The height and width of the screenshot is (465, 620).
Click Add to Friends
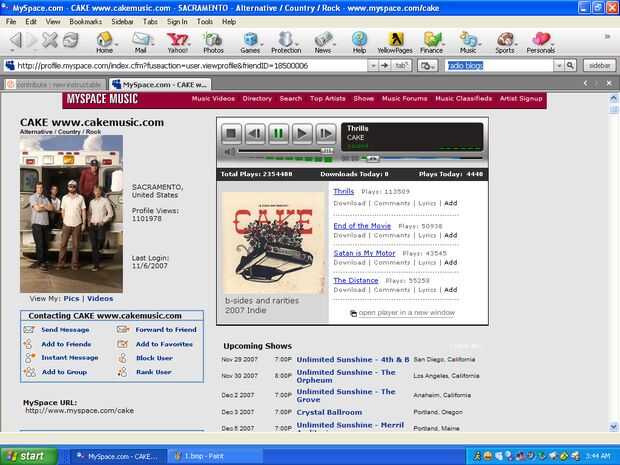point(66,344)
